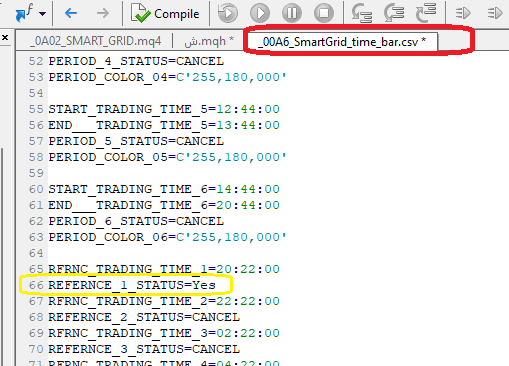Viewport: 509px width, 366px height.
Task: Click line number 59 in the gutter
Action: [36, 173]
